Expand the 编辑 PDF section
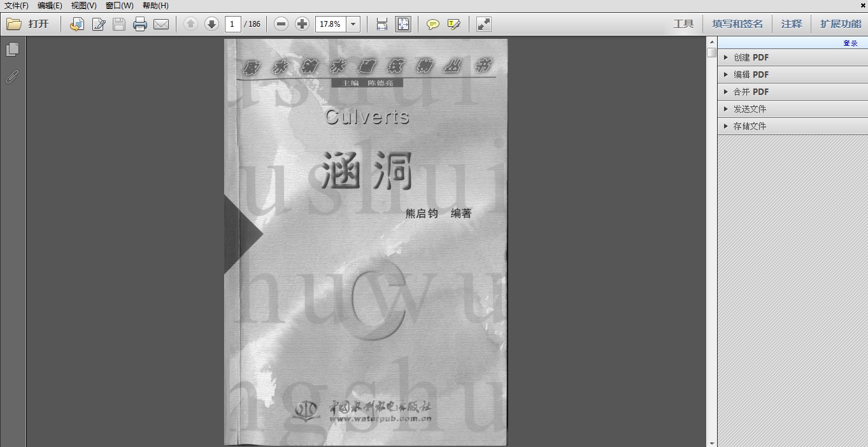868x447 pixels. [x=793, y=74]
